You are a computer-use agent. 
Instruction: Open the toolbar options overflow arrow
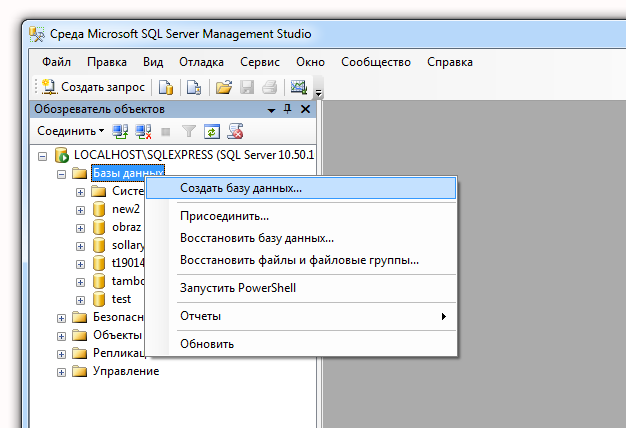pyautogui.click(x=318, y=93)
